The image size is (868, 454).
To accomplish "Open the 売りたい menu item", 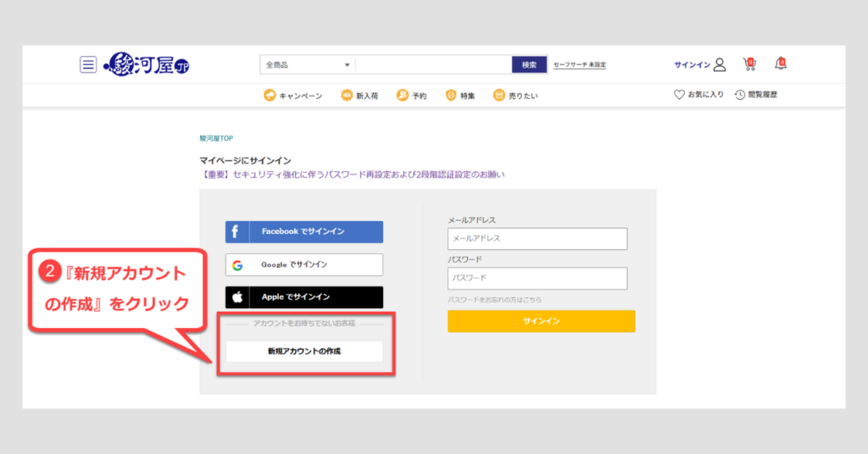I will point(515,96).
